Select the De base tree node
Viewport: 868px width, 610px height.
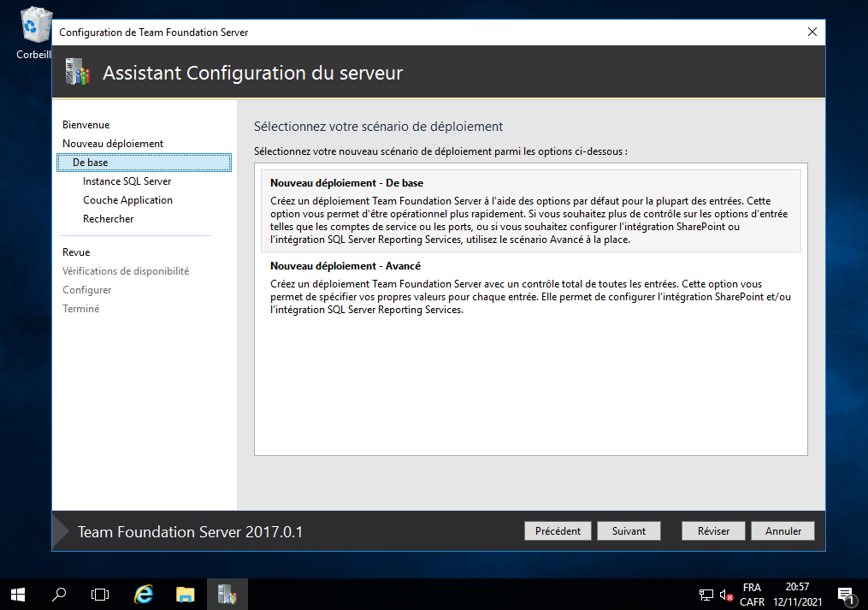coord(91,163)
